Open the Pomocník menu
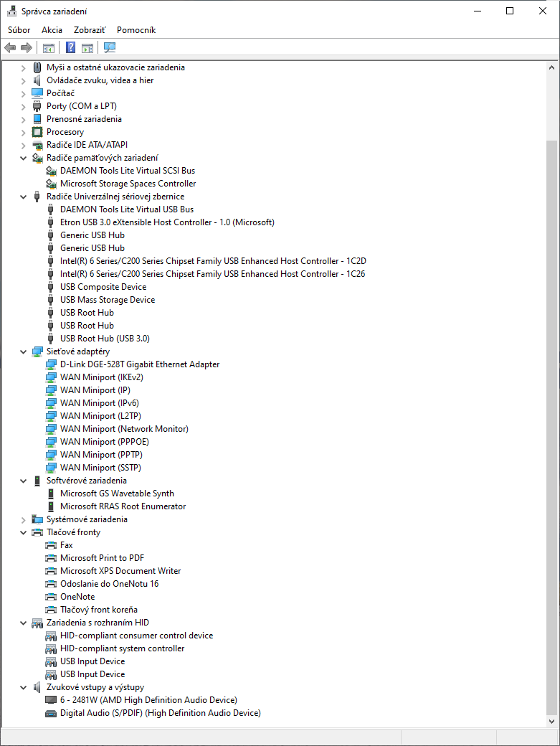 tap(136, 30)
